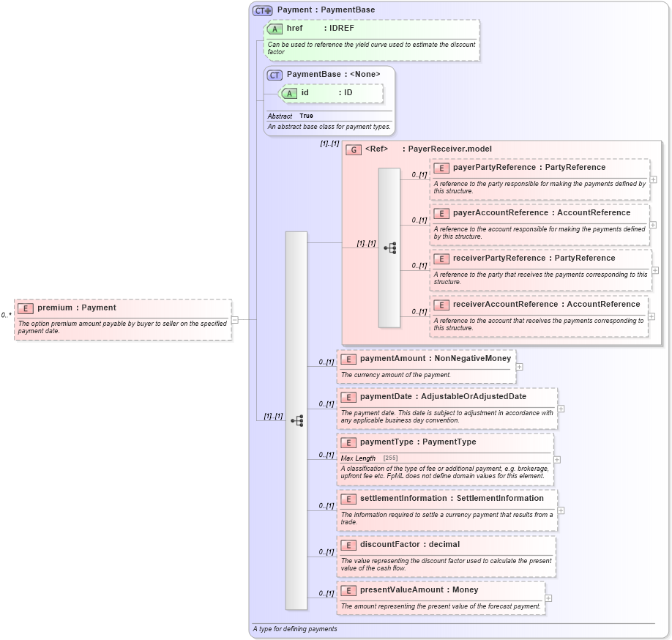Select the 'Payment : PaymentBase' type title
Screen dimensions: 672x640
tap(326, 10)
